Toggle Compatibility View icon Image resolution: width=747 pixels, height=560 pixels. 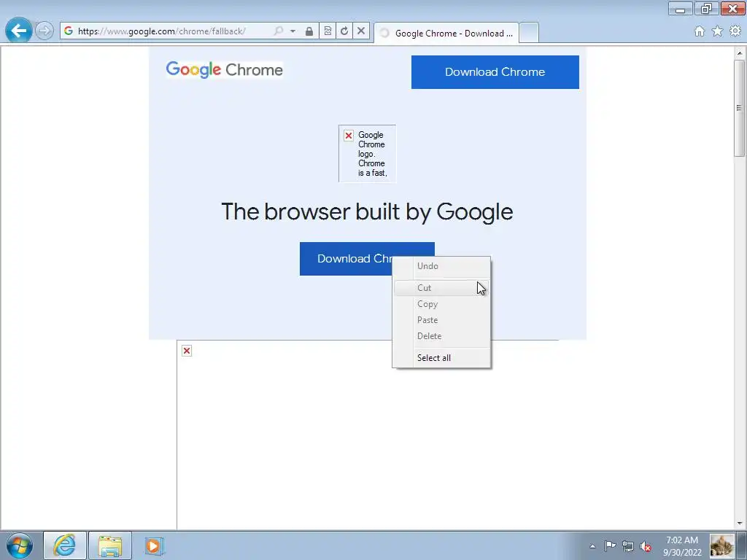coord(328,31)
